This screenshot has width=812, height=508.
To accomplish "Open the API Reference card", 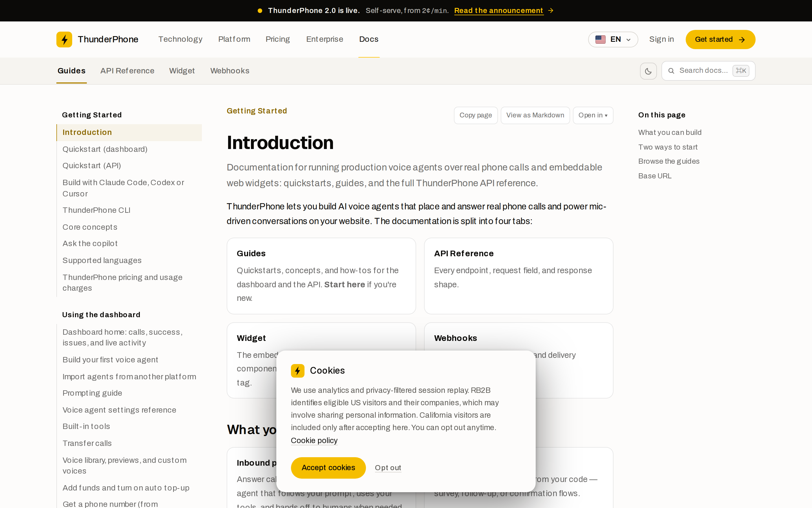I will pos(518,276).
